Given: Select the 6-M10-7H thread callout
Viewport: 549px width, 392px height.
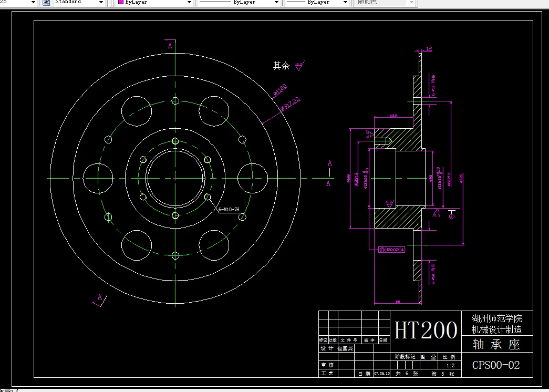Looking at the screenshot, I should coord(229,210).
